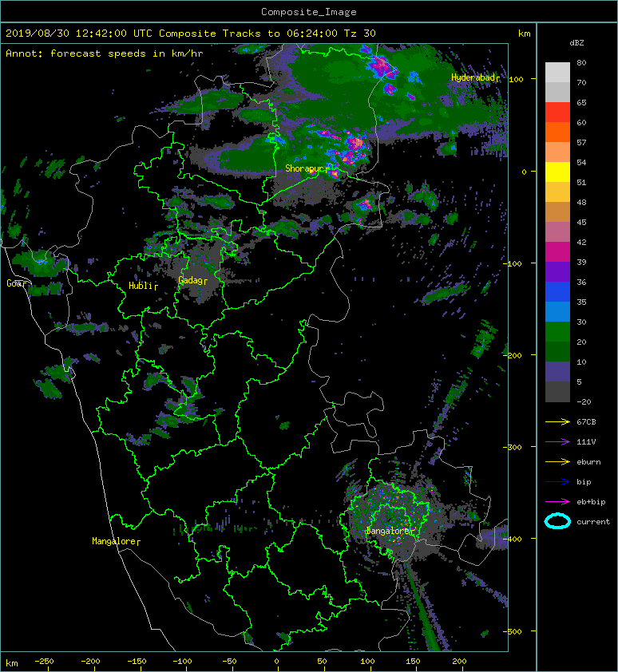The width and height of the screenshot is (618, 672).
Task: Click the -500 tick on the vertical axis
Action: [513, 631]
